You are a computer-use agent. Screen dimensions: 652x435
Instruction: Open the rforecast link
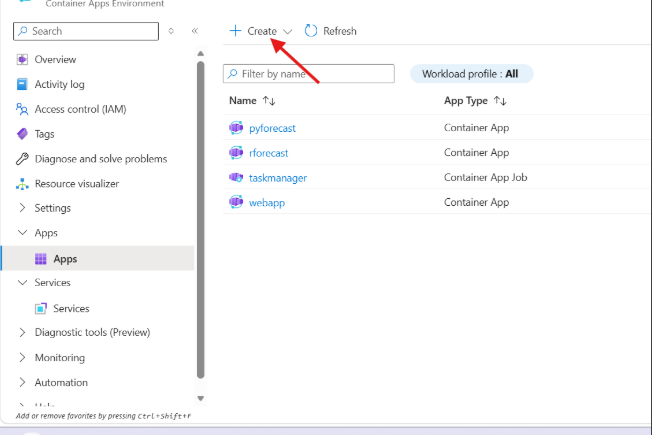coord(269,153)
